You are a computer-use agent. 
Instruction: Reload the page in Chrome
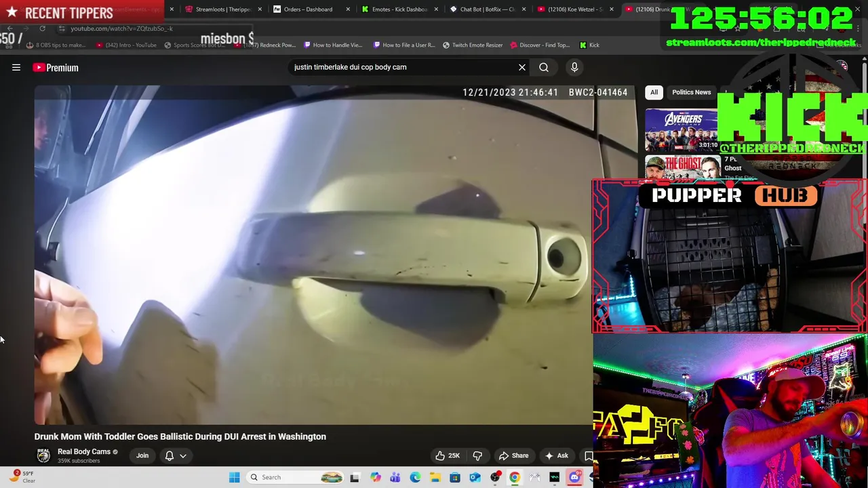[x=42, y=28]
